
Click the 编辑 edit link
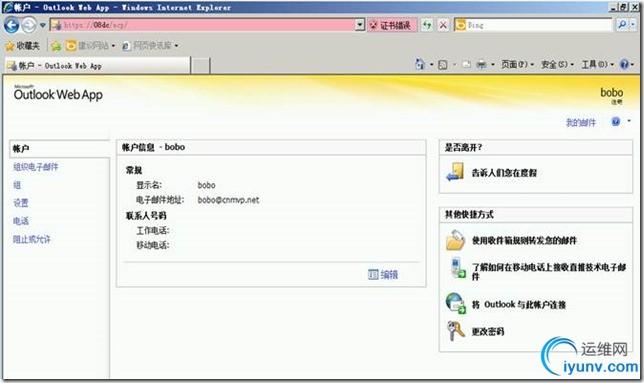[x=389, y=275]
